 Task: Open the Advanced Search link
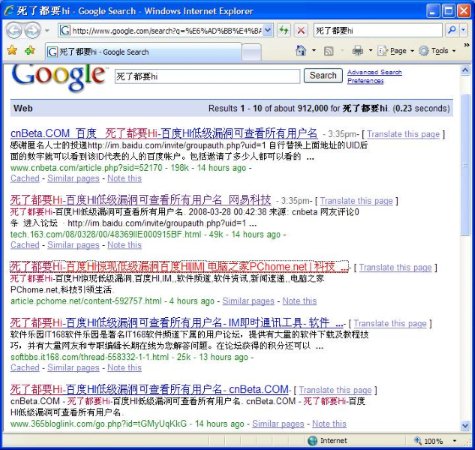(374, 72)
